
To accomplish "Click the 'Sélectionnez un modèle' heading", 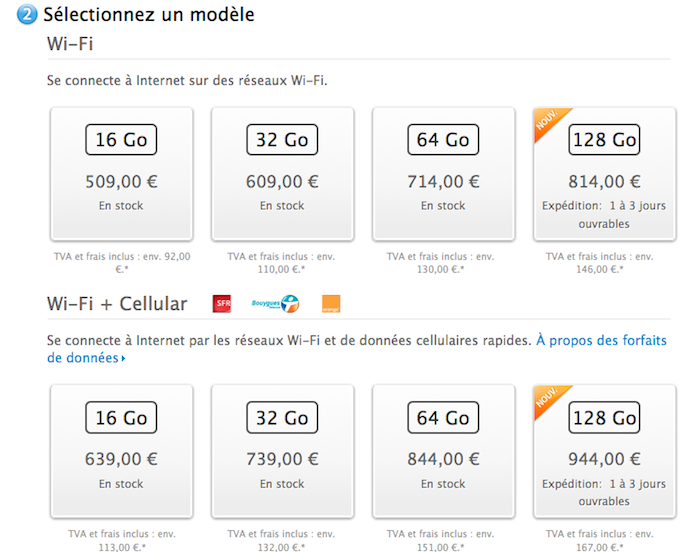I will point(148,15).
